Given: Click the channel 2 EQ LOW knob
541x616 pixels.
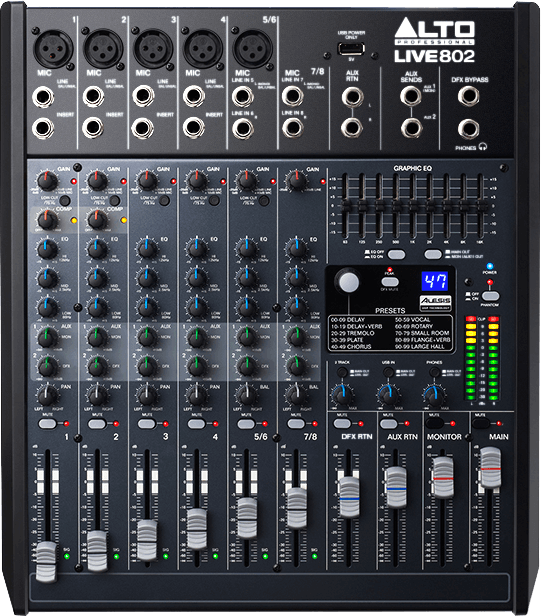Looking at the screenshot, I should point(97,307).
